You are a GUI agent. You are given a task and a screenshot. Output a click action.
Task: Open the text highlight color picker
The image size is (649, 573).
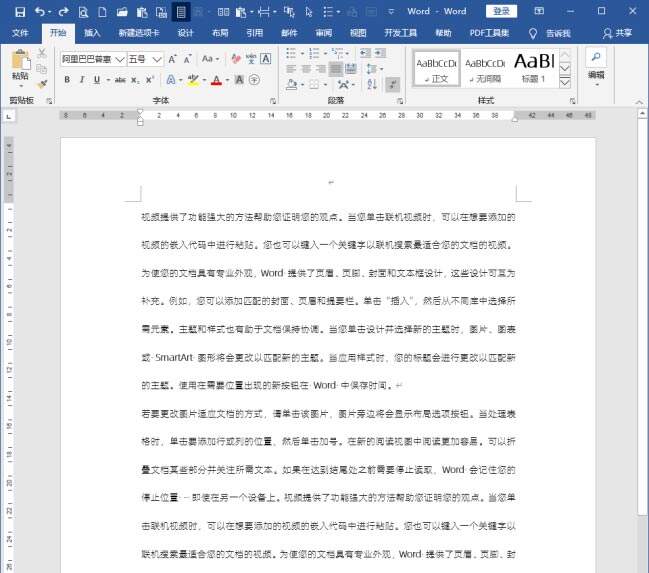pos(193,79)
